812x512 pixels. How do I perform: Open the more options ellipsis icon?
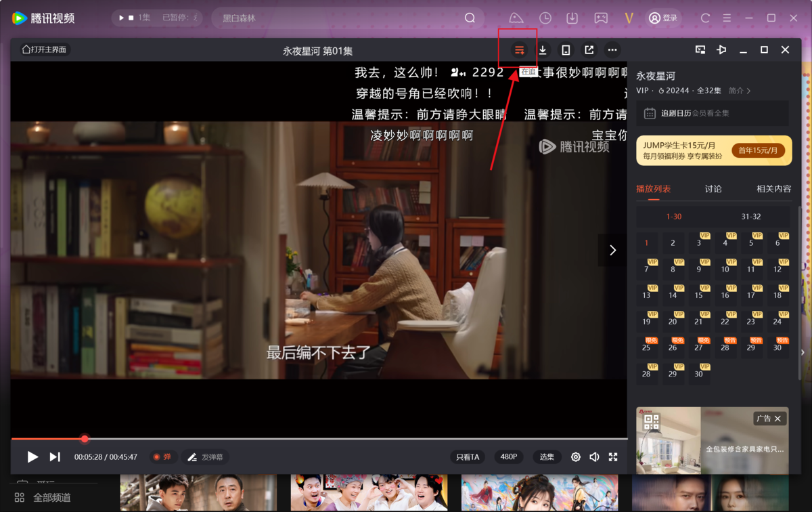[x=612, y=49]
